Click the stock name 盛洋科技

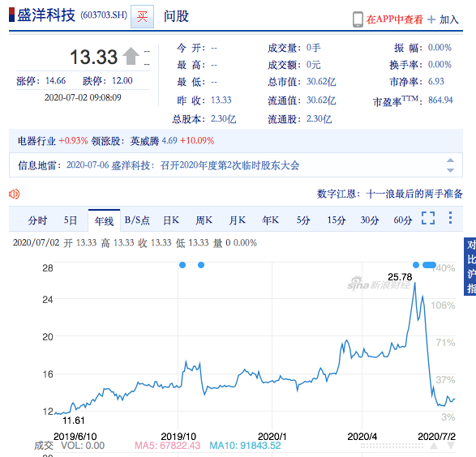46,15
